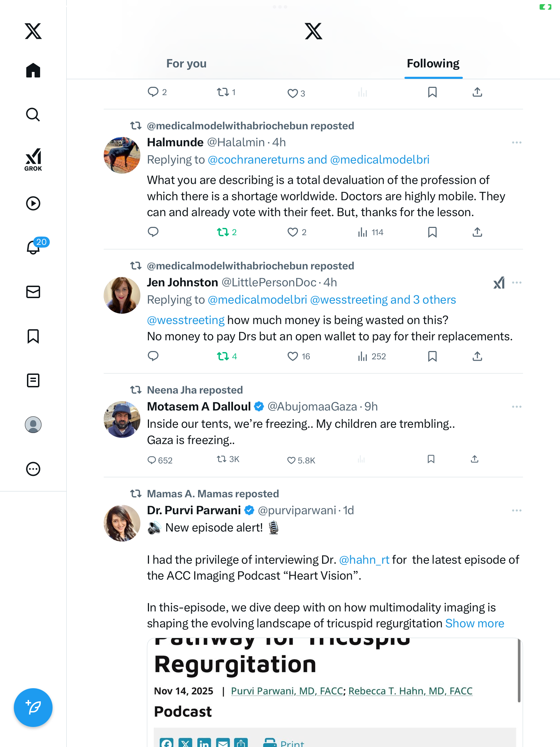Open the notifications bell
This screenshot has width=560, height=747.
(34, 247)
